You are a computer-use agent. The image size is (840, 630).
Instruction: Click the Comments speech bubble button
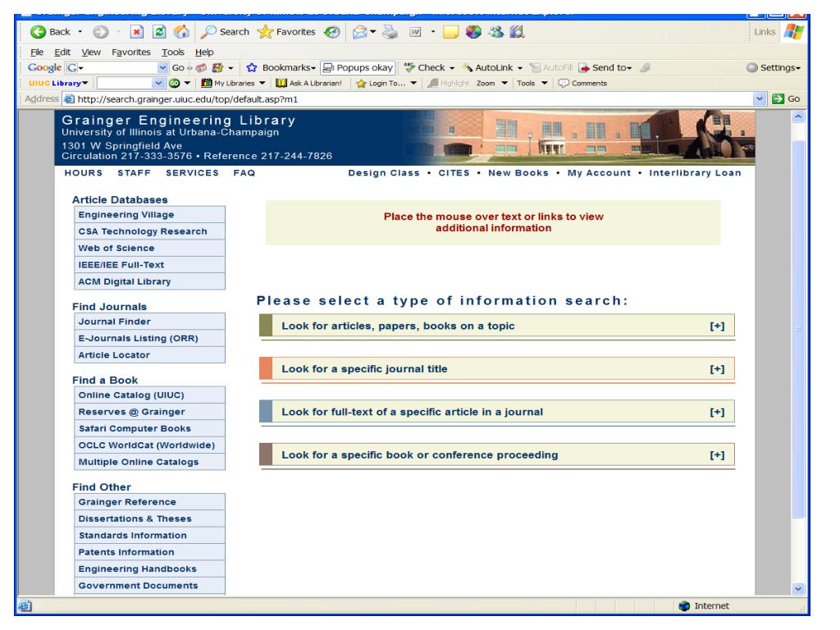tap(582, 83)
